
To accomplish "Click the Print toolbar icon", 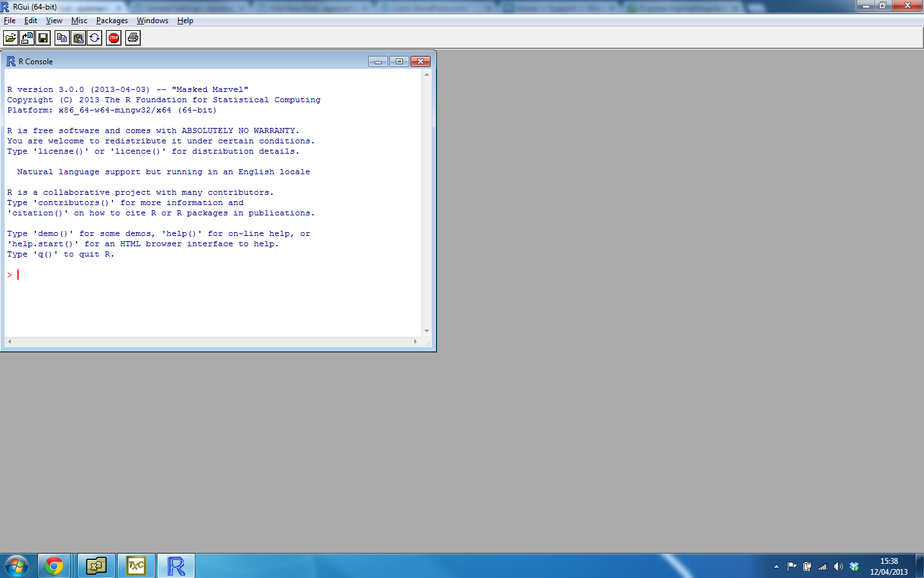I will [x=133, y=38].
